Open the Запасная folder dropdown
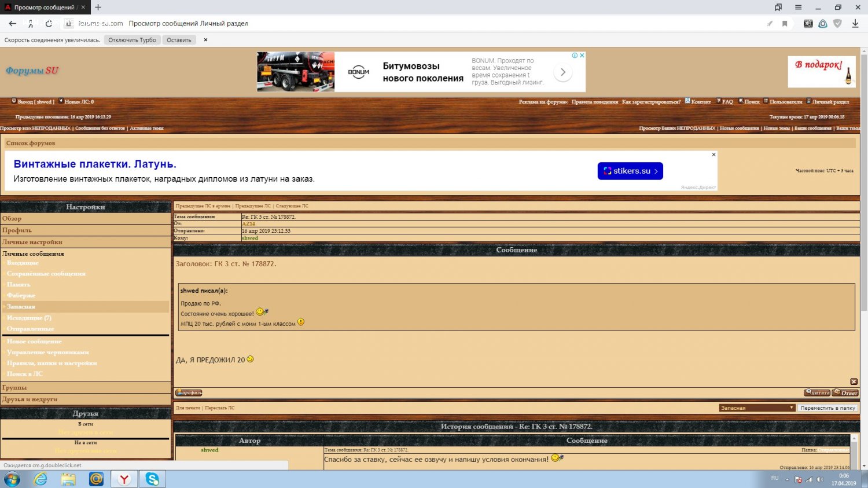 click(757, 408)
